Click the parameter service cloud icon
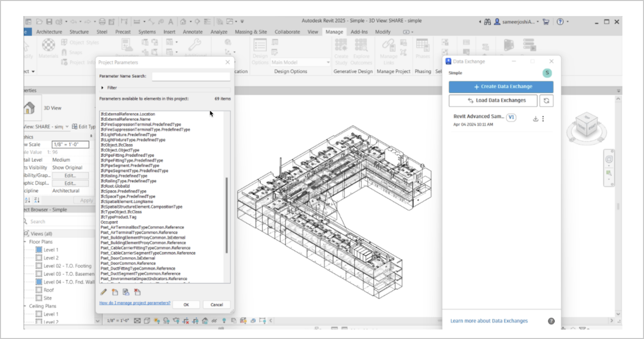644x339 pixels. tap(126, 292)
